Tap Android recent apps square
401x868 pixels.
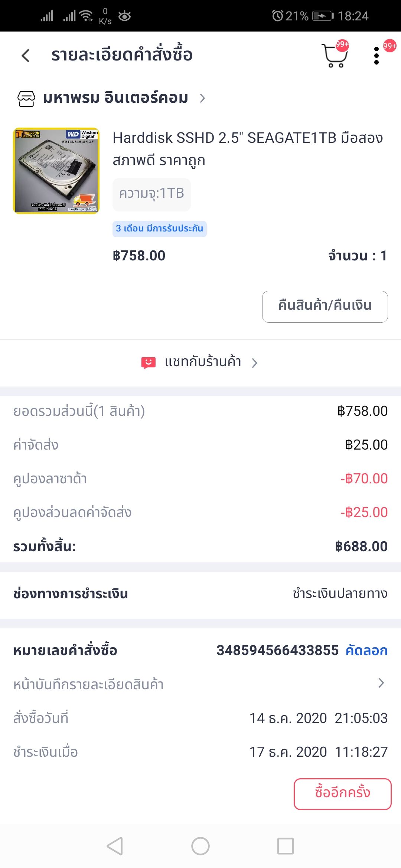(x=286, y=846)
